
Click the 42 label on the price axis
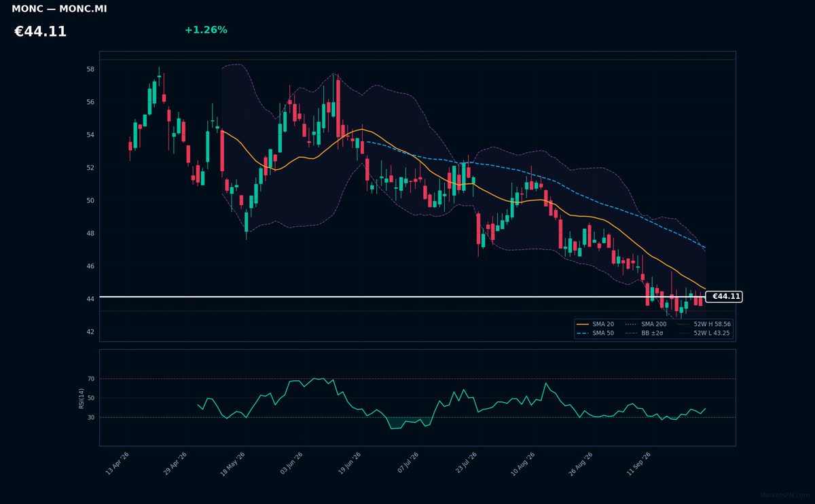pos(91,331)
